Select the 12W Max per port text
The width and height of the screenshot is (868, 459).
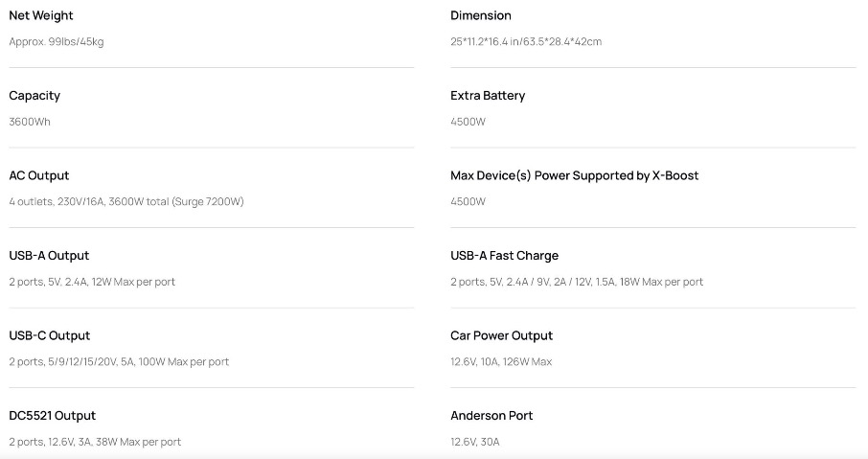[x=133, y=282]
